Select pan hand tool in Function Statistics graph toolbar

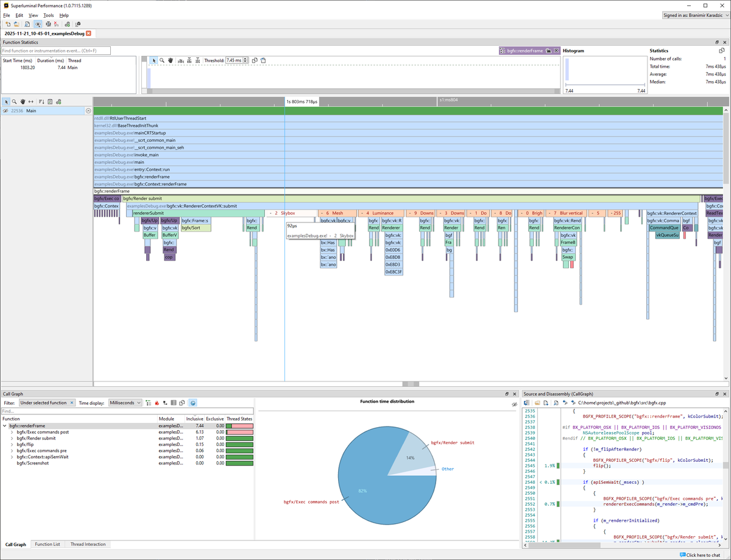point(171,60)
